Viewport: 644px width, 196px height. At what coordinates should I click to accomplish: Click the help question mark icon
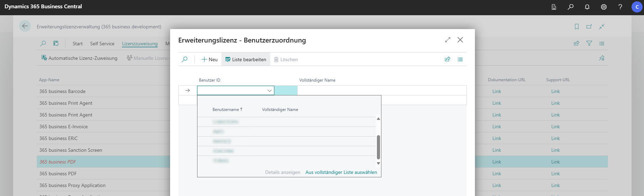click(x=620, y=7)
